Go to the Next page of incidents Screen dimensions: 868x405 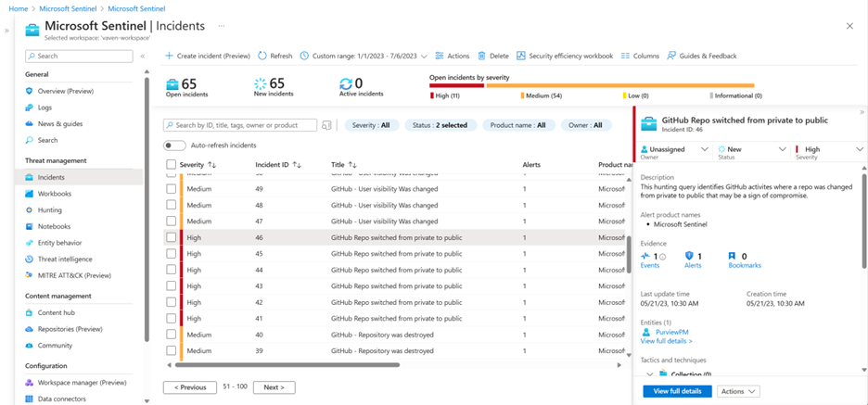click(x=274, y=387)
